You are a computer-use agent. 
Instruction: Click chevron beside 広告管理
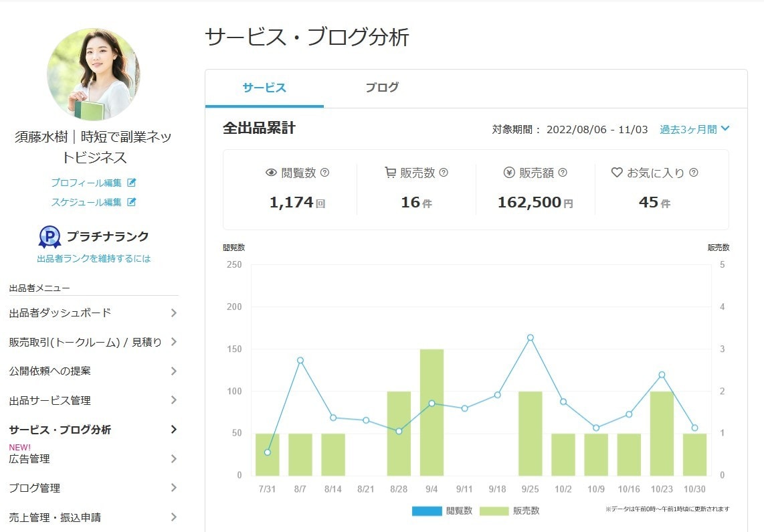(x=173, y=458)
